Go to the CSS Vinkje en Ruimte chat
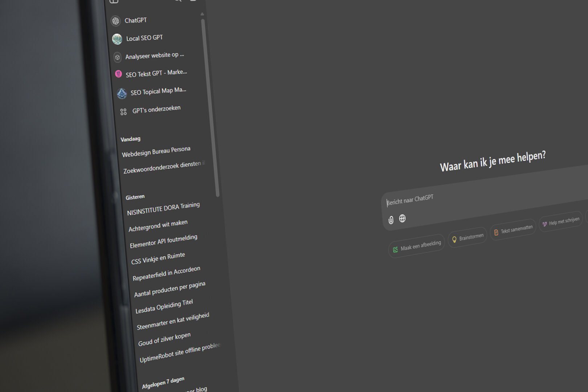Screen dimensions: 588x392 [x=158, y=258]
